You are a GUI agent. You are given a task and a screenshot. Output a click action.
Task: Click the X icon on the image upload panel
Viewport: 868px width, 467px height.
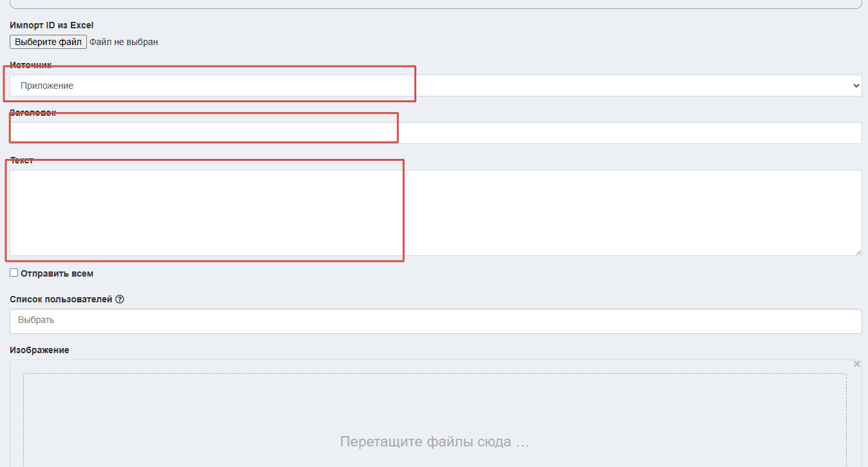(x=856, y=364)
